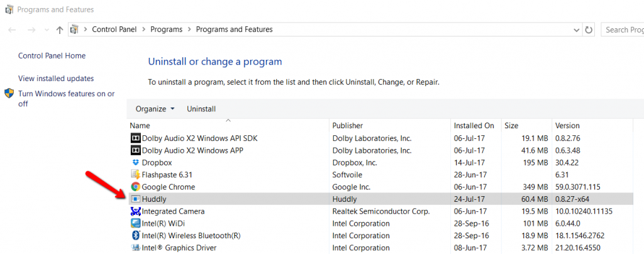This screenshot has height=254, width=644.
Task: Click installed date 24-Jul-17 cell
Action: click(x=469, y=199)
